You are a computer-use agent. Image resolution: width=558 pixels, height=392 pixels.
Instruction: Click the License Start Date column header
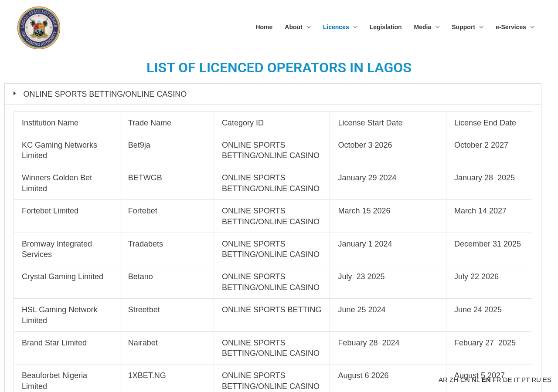(388, 123)
